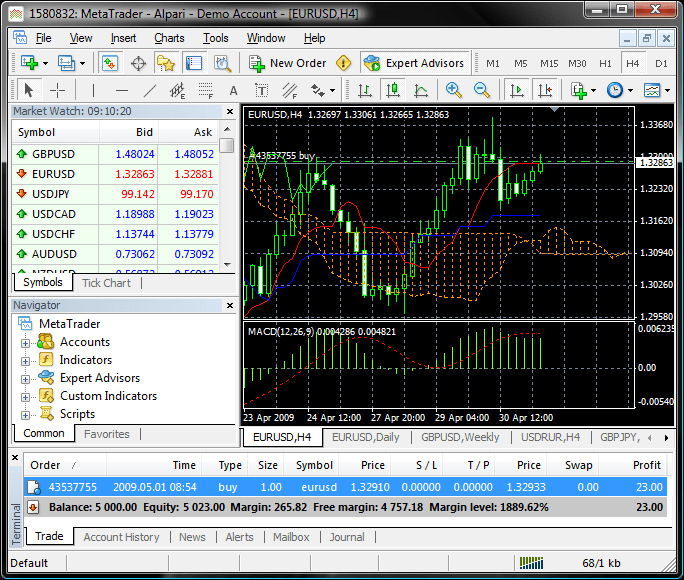Switch to GBPUSD,Weekly chart tab
Image resolution: width=684 pixels, height=580 pixels.
point(460,437)
